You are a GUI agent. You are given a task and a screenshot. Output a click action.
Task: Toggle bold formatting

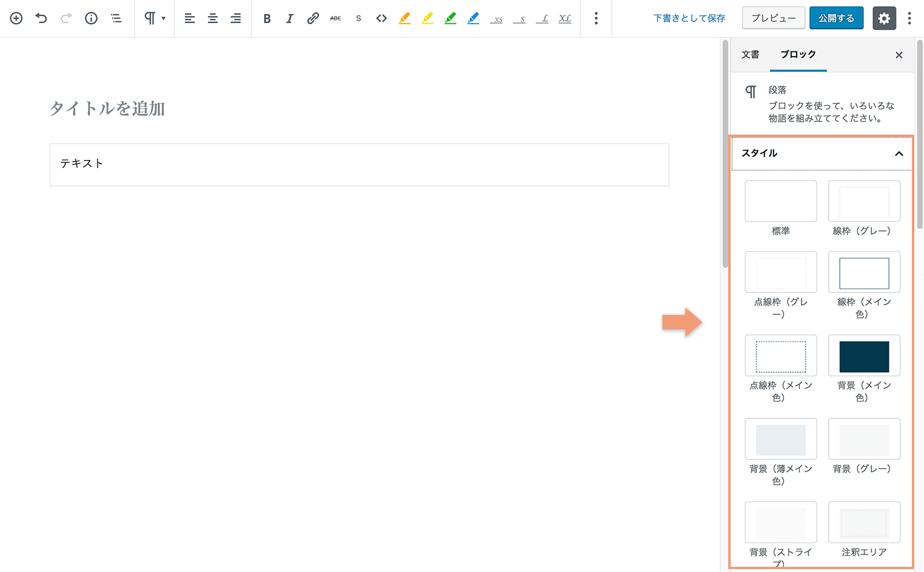click(267, 18)
